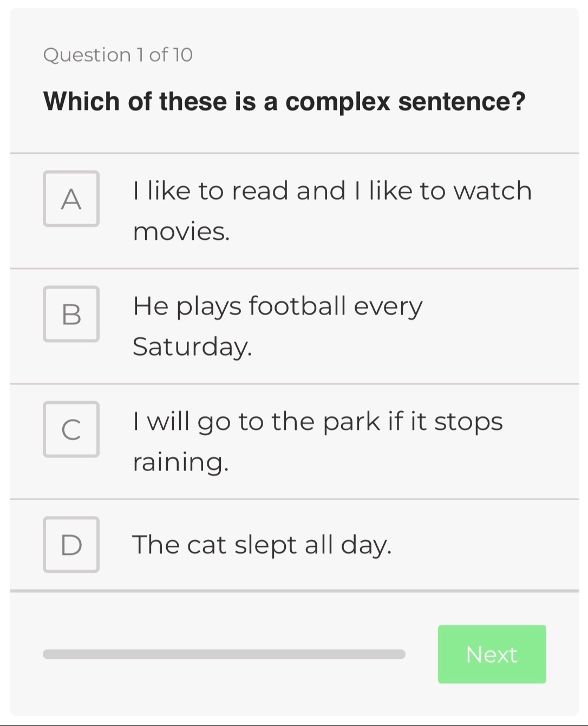
Task: Click the "He plays football every" answer text
Action: (277, 306)
